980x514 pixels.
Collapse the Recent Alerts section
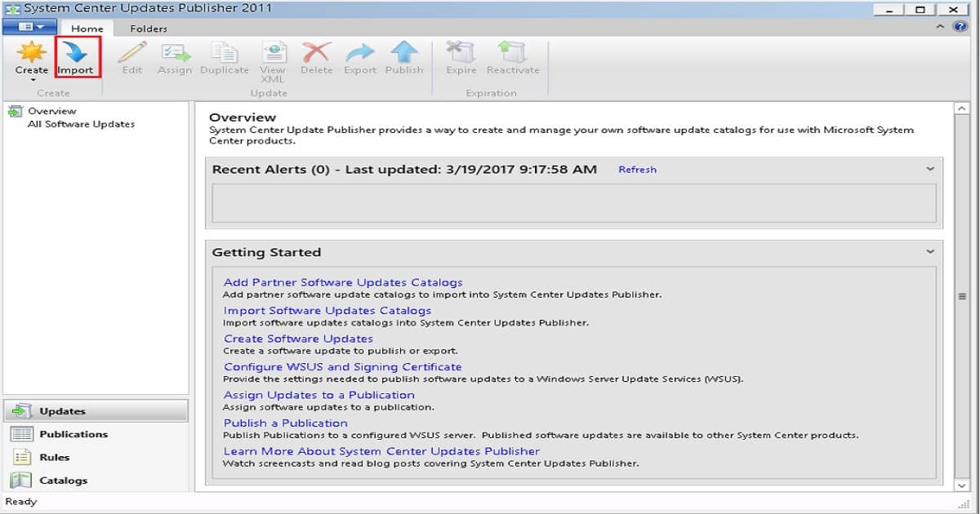click(x=930, y=169)
